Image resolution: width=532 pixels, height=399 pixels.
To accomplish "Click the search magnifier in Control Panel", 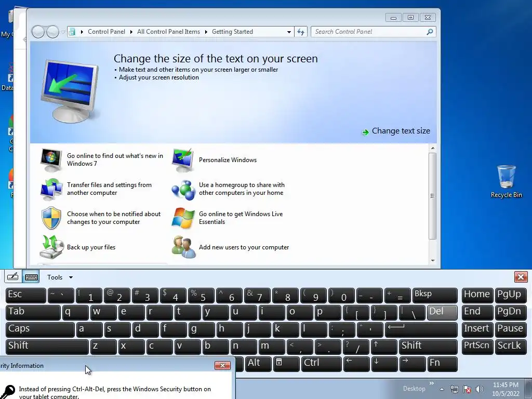I will click(x=430, y=32).
